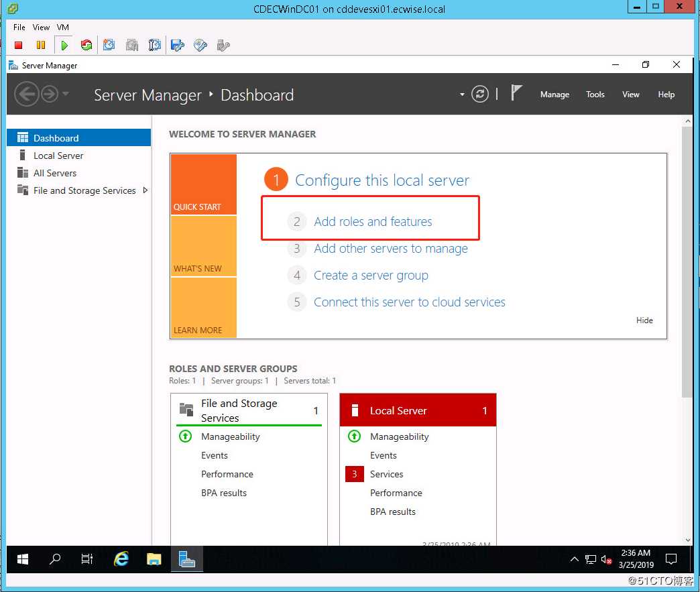Click Add roles and features link
This screenshot has height=592, width=700.
click(x=373, y=221)
